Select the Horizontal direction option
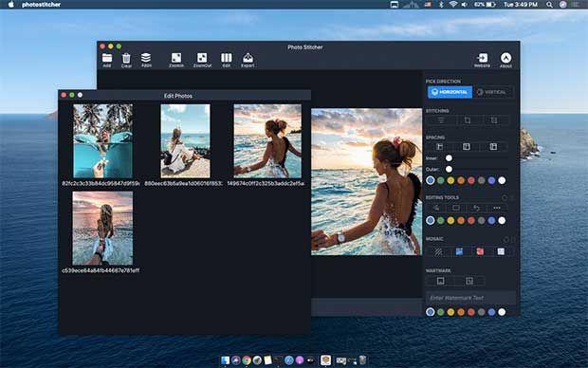The height and width of the screenshot is (368, 588). [x=450, y=92]
